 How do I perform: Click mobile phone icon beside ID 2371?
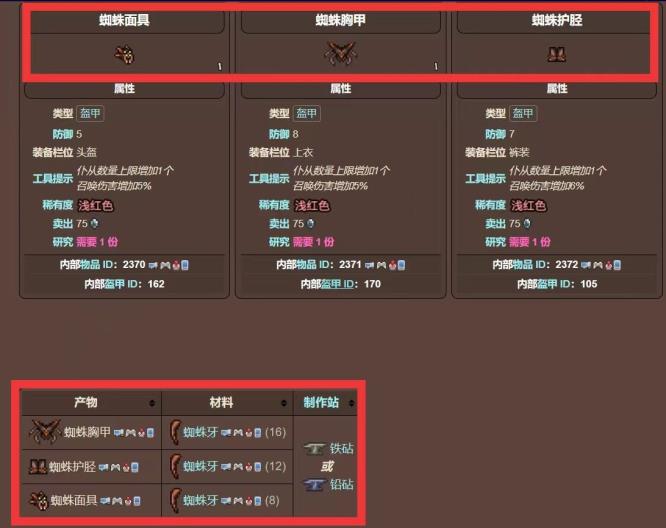point(401,265)
